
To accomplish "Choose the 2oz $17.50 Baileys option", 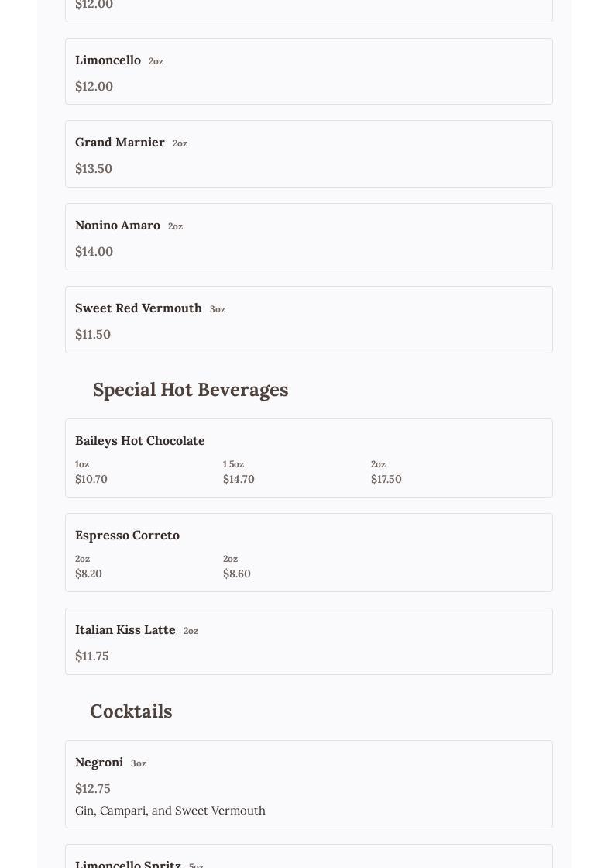I will coord(386,473).
